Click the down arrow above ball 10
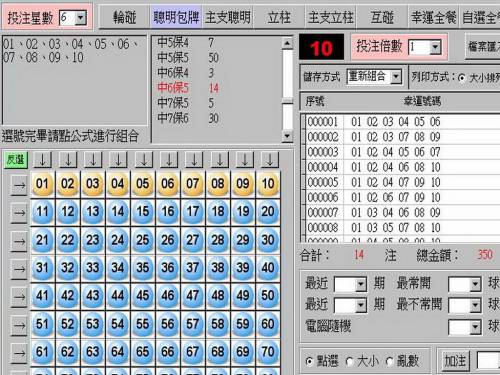The image size is (500, 375). 269,160
